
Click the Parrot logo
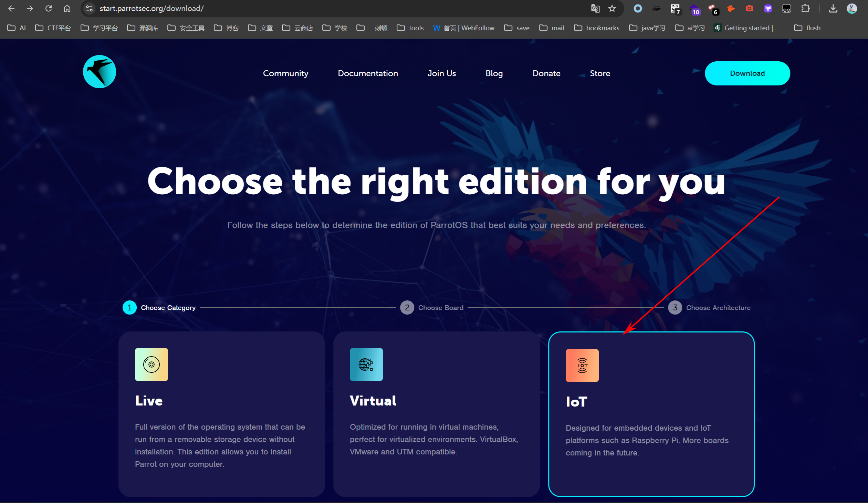point(100,72)
